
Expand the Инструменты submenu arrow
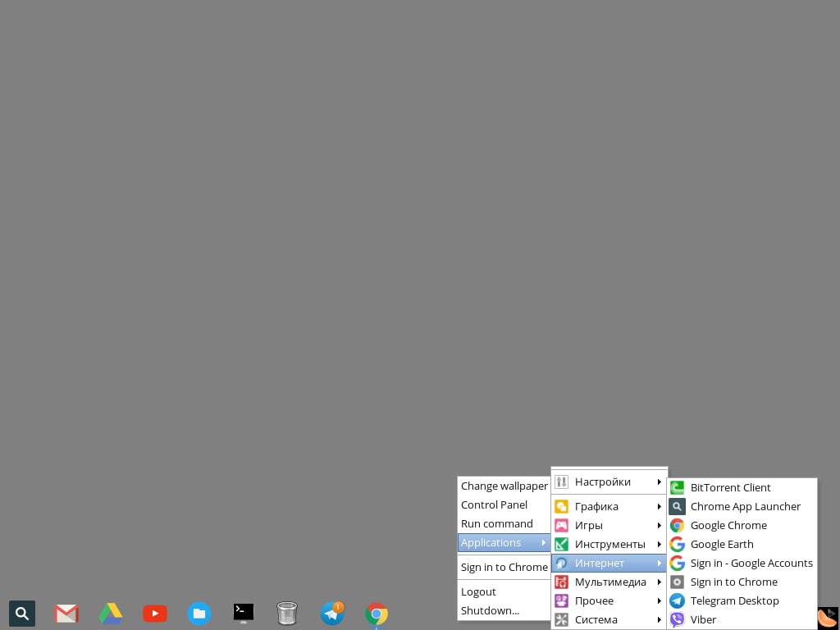(659, 545)
